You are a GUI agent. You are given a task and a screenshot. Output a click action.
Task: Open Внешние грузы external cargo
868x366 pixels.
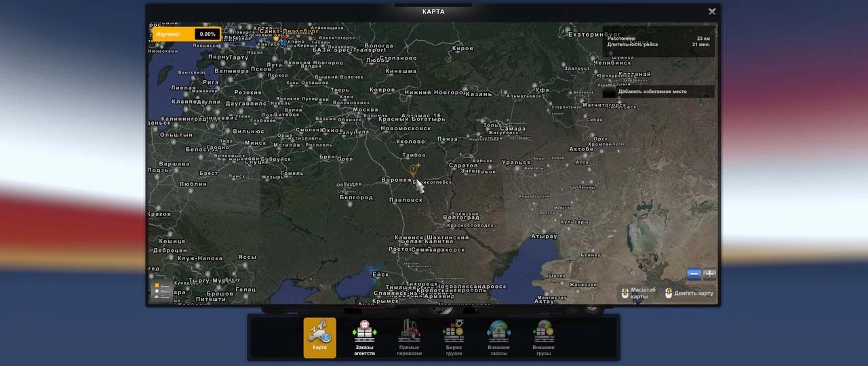pyautogui.click(x=543, y=337)
